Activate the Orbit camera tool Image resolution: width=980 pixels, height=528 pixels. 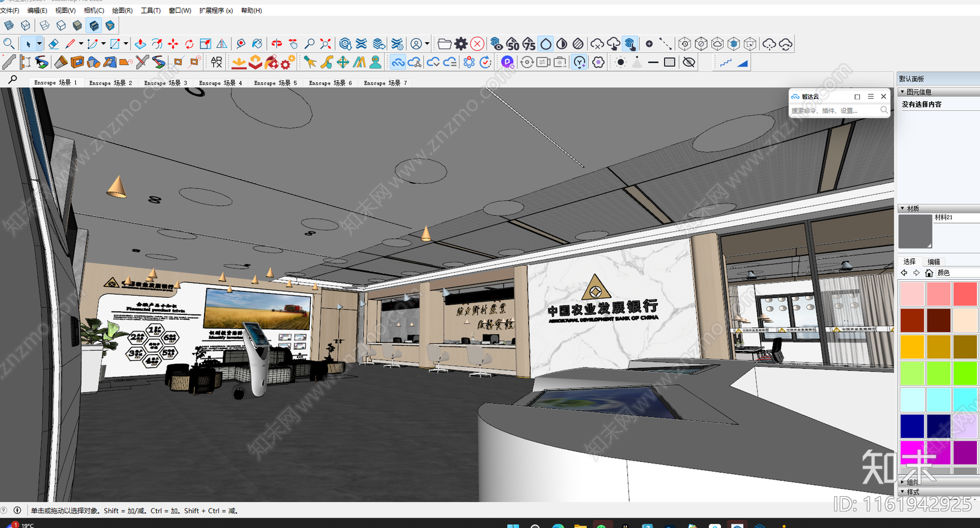[x=277, y=44]
